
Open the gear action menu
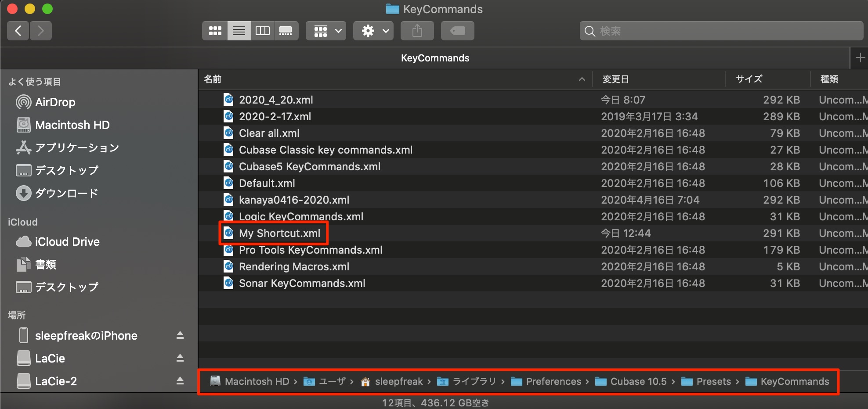(373, 31)
